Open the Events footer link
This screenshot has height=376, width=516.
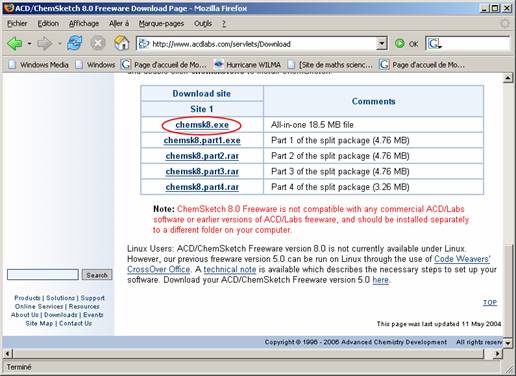(93, 315)
